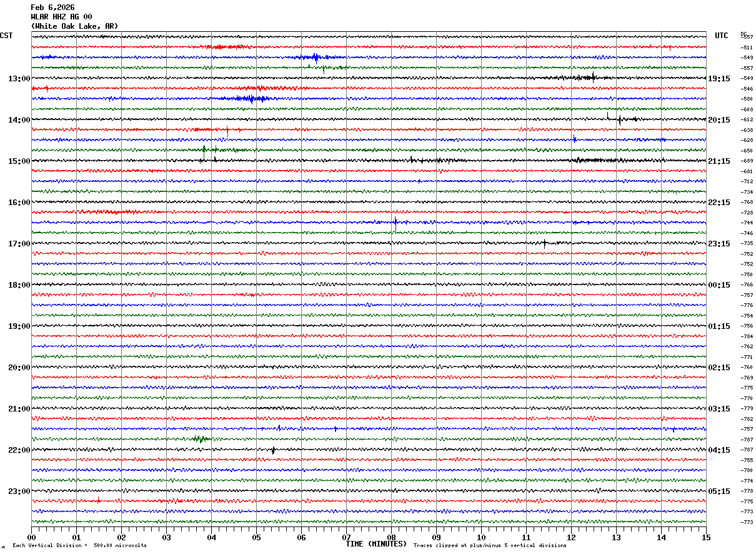
Task: Click the DC offset value -511
Action: (x=747, y=48)
